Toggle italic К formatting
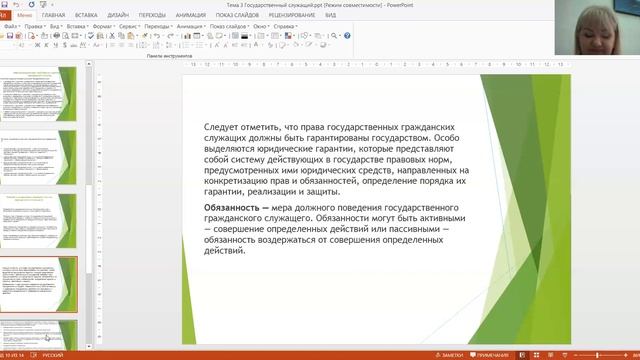 click(x=46, y=45)
